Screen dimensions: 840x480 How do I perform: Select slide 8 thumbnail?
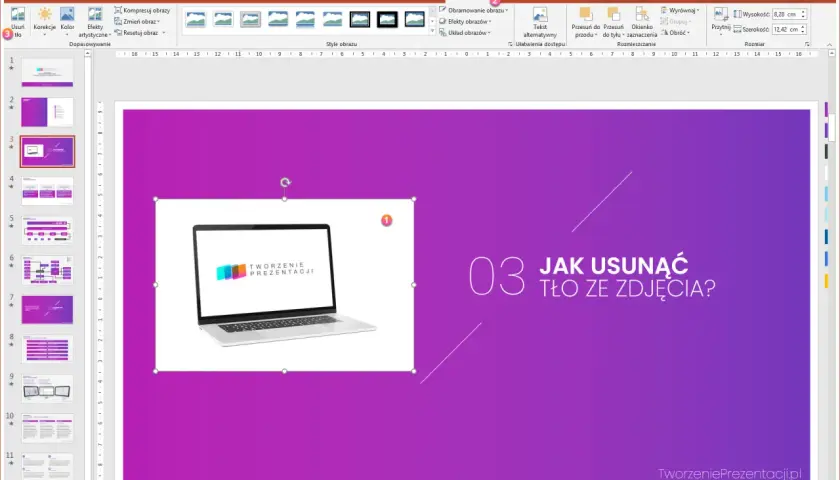(x=47, y=349)
